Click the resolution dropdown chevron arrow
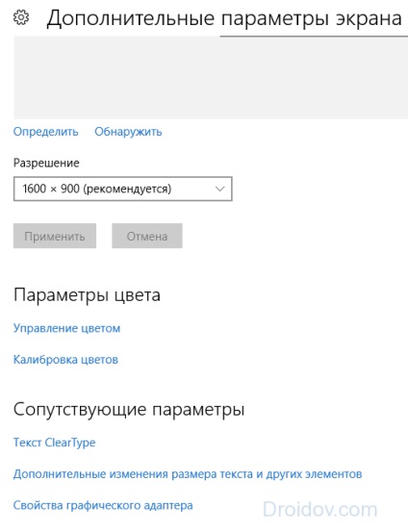Image resolution: width=408 pixels, height=532 pixels. click(220, 189)
